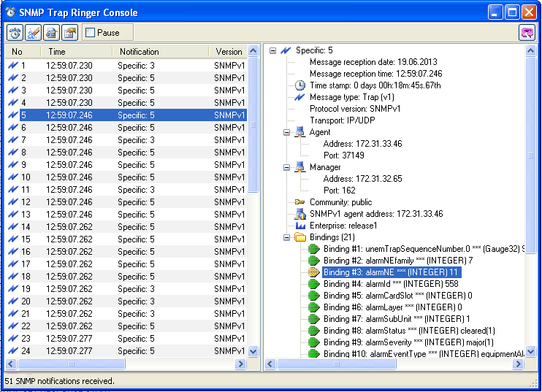The image size is (542, 392).
Task: Click details pane horizontal scrollbar right arrow
Action: [x=519, y=364]
